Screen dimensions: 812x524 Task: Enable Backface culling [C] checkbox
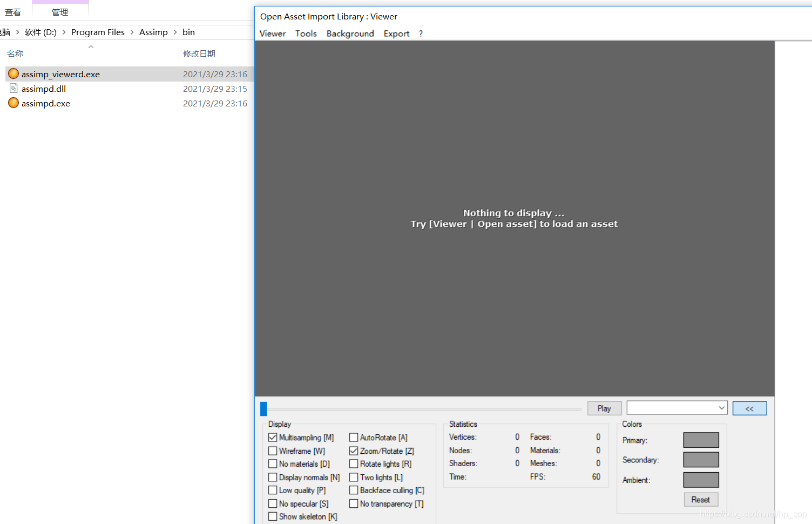[x=354, y=491]
